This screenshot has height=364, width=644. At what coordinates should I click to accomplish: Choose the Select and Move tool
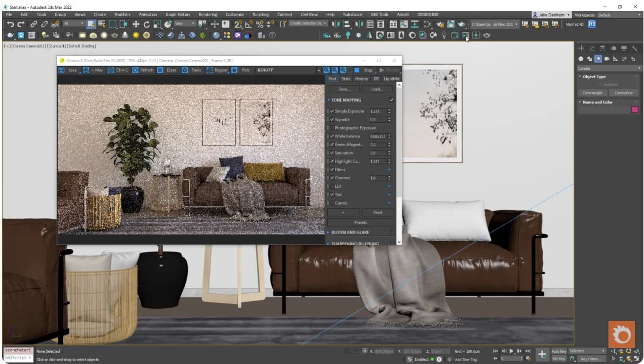click(135, 24)
